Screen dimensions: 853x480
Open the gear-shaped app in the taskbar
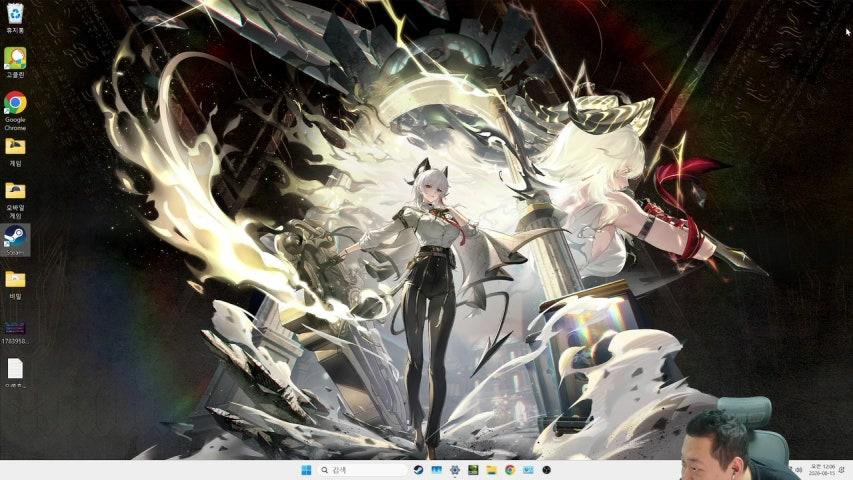click(455, 470)
